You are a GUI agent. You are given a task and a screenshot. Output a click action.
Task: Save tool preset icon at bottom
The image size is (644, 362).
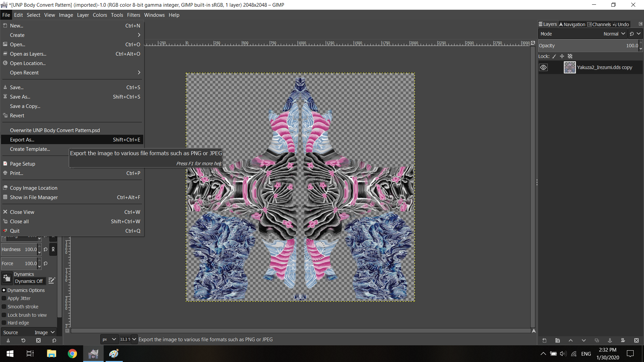pos(8,341)
